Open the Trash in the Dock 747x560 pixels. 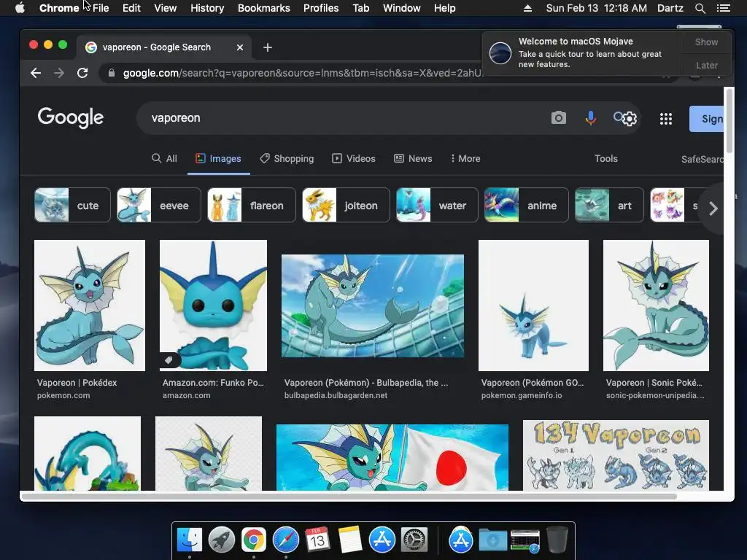point(557,540)
